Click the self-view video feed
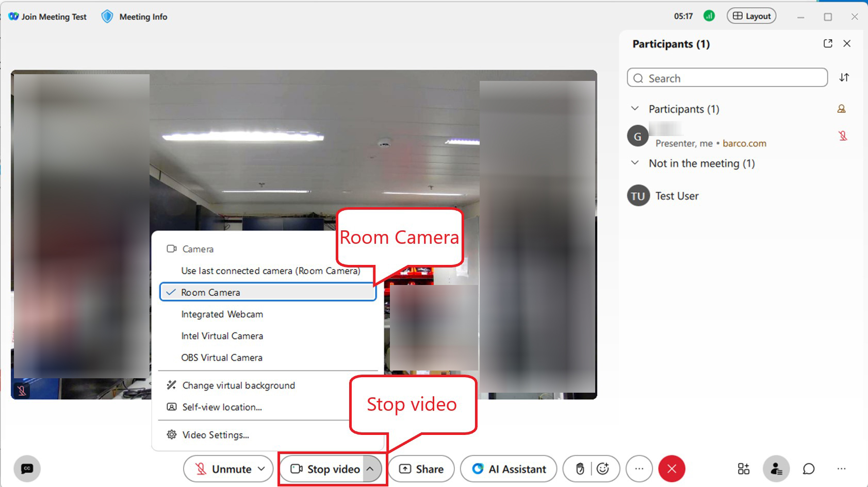 click(304, 234)
